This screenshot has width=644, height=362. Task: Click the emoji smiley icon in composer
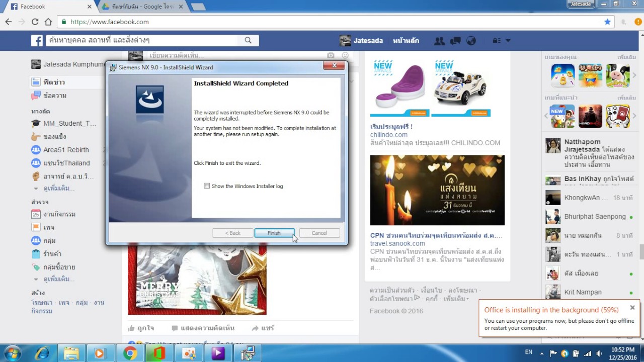click(x=345, y=55)
